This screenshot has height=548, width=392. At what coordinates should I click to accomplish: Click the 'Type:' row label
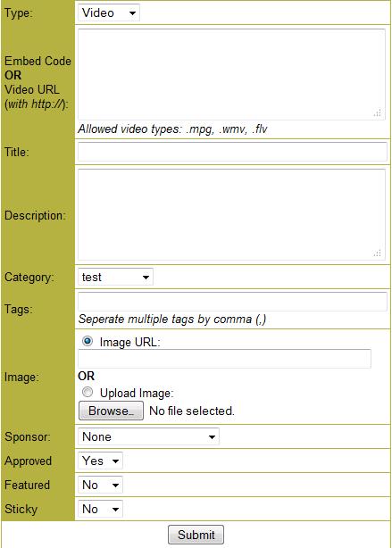[18, 13]
